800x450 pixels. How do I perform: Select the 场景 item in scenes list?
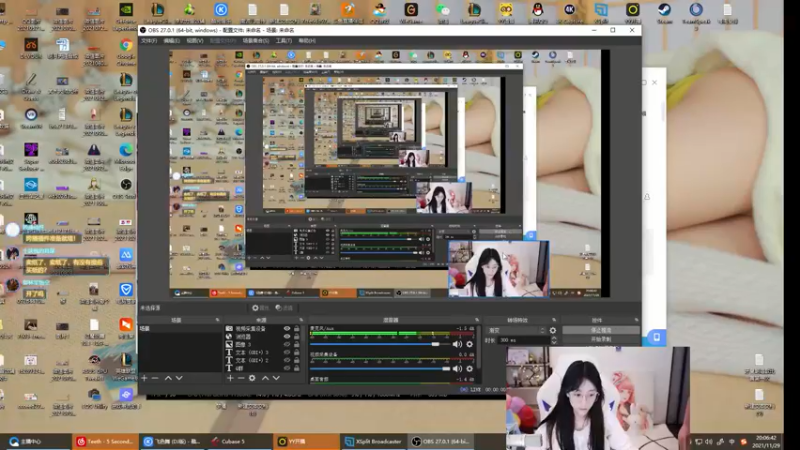181,329
